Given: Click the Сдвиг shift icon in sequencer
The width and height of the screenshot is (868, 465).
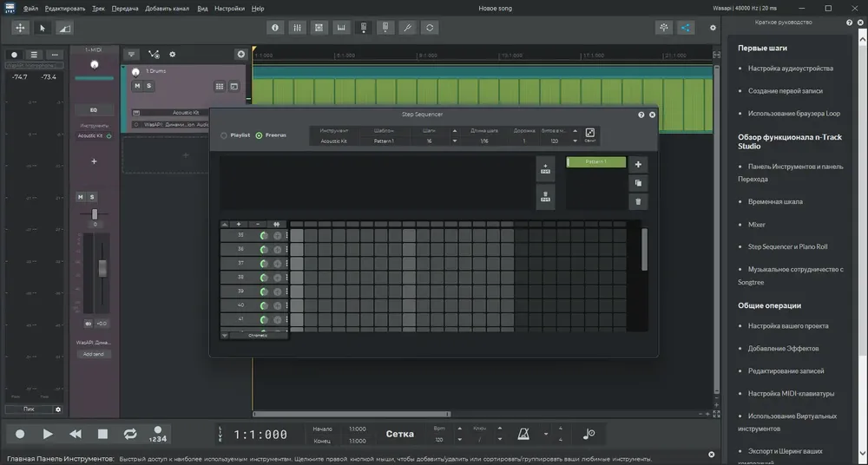Looking at the screenshot, I should (x=590, y=134).
